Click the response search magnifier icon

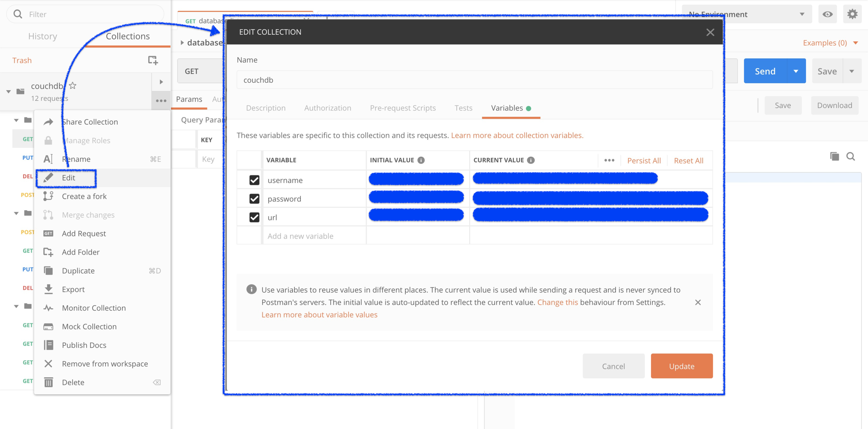pos(850,157)
